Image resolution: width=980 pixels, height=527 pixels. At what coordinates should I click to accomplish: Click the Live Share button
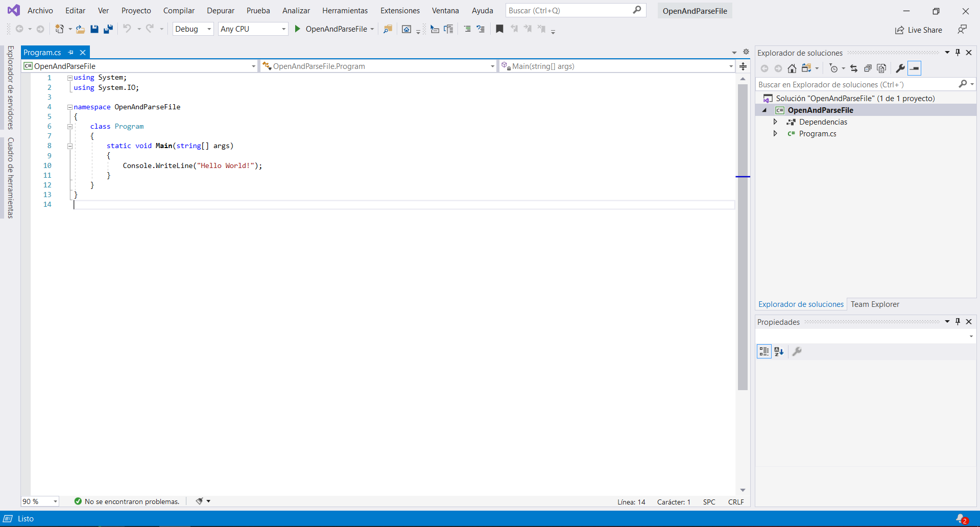coord(919,30)
